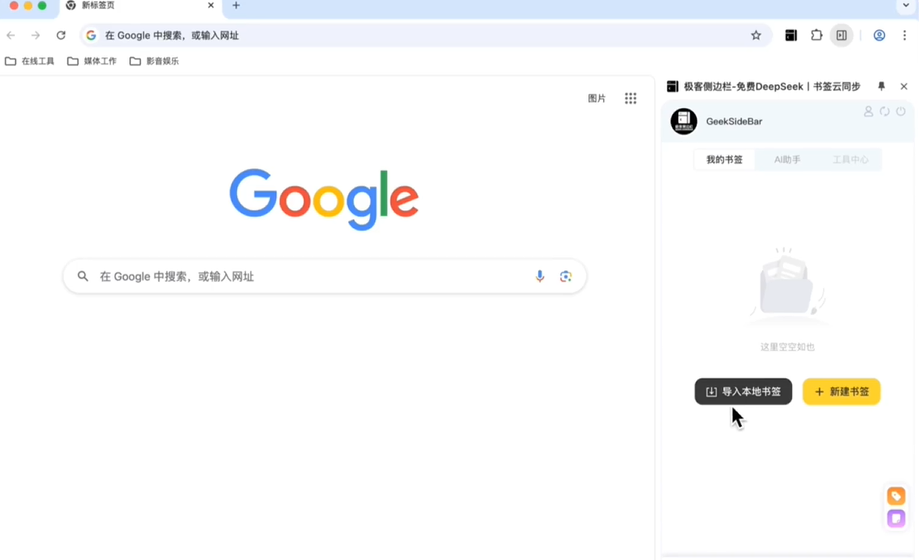Image resolution: width=919 pixels, height=560 pixels.
Task: Go forward using the browser forward arrow
Action: click(x=36, y=35)
